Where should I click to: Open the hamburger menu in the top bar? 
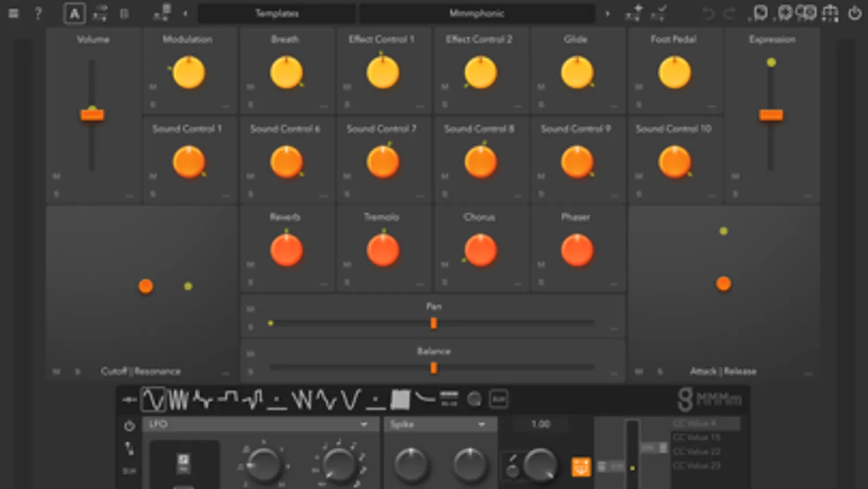(14, 13)
